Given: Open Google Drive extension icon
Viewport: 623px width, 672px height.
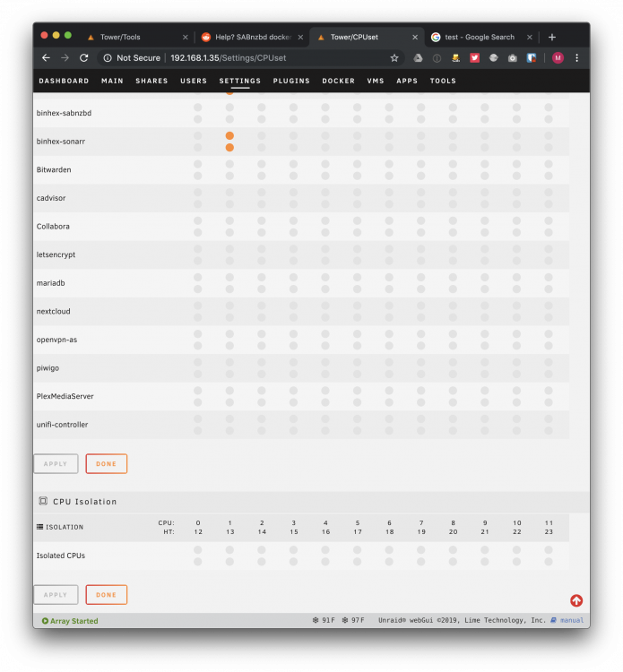Looking at the screenshot, I should pos(418,58).
